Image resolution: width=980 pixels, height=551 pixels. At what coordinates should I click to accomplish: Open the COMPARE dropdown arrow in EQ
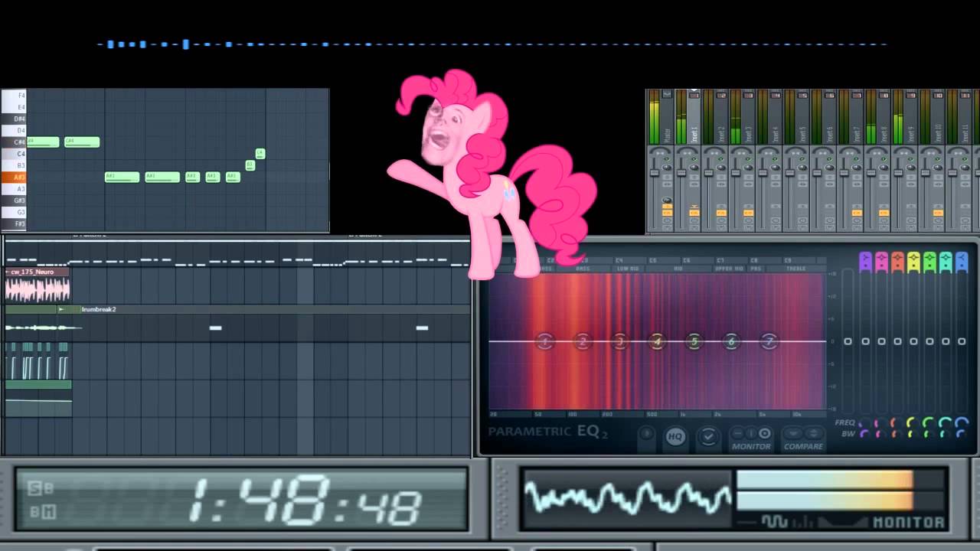[x=794, y=433]
